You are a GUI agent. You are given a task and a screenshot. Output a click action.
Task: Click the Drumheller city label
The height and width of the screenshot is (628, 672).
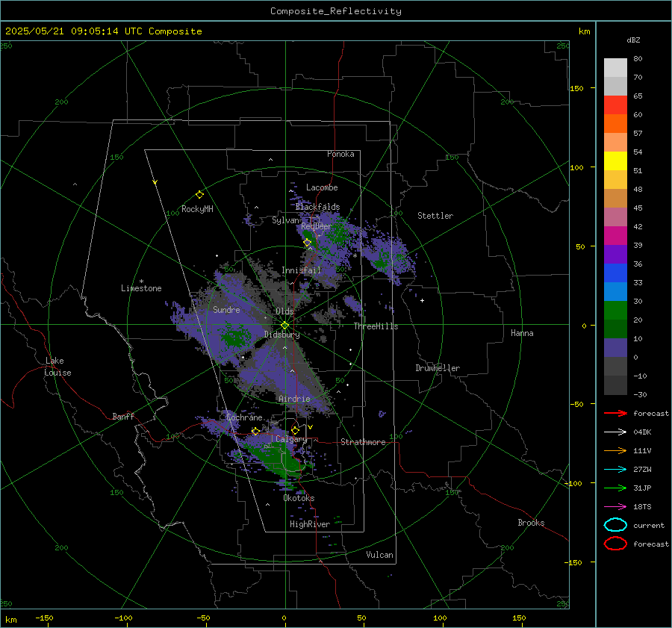tap(438, 368)
